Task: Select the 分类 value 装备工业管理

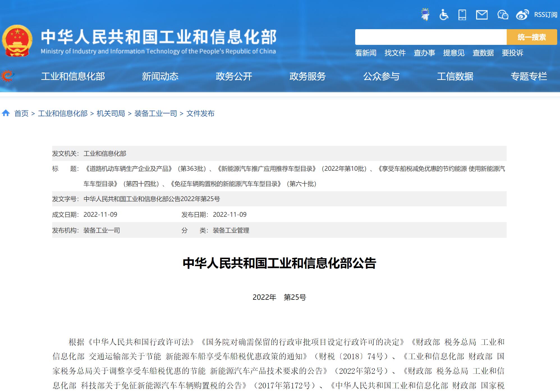Action: pyautogui.click(x=231, y=230)
